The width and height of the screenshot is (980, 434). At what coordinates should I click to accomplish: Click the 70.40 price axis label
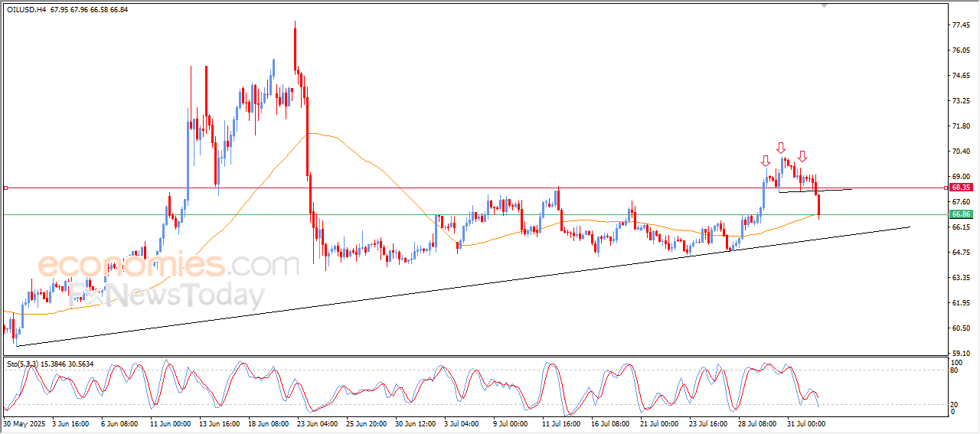(x=962, y=152)
